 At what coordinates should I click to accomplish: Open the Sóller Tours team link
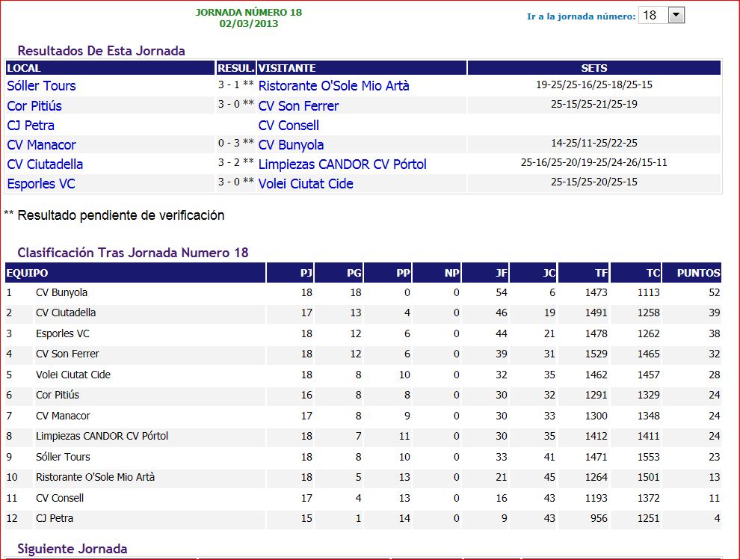42,86
